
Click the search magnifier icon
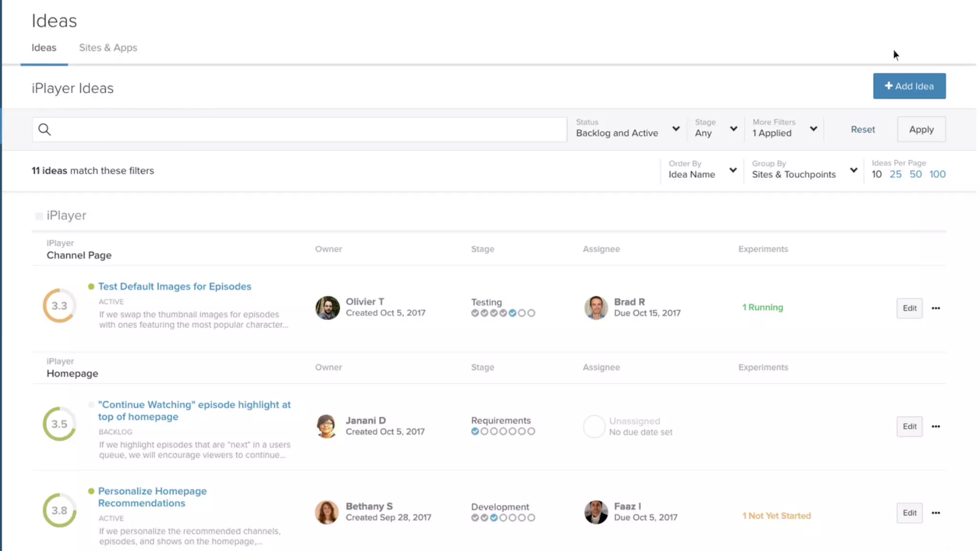pyautogui.click(x=45, y=130)
